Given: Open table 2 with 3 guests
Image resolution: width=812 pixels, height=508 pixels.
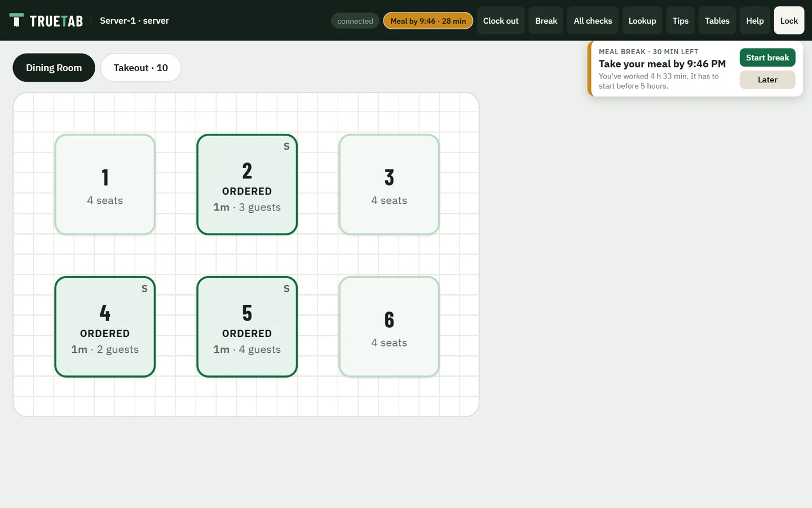Looking at the screenshot, I should click(x=247, y=185).
